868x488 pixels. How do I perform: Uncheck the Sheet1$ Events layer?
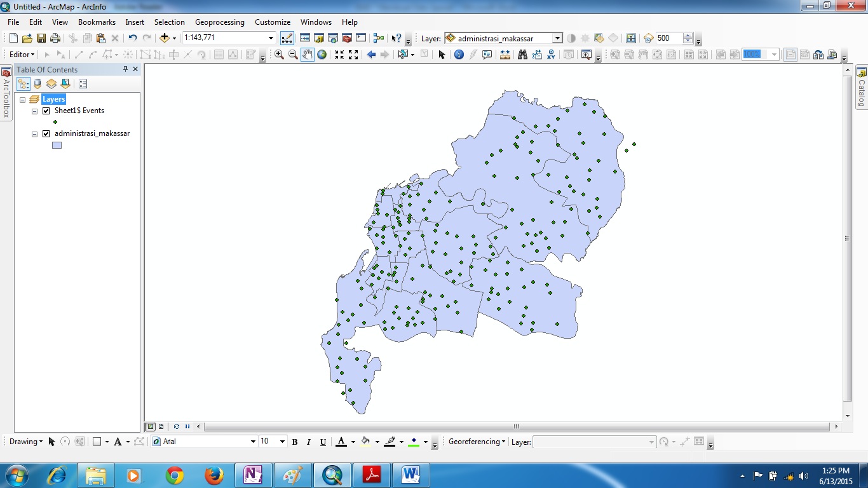[x=46, y=111]
